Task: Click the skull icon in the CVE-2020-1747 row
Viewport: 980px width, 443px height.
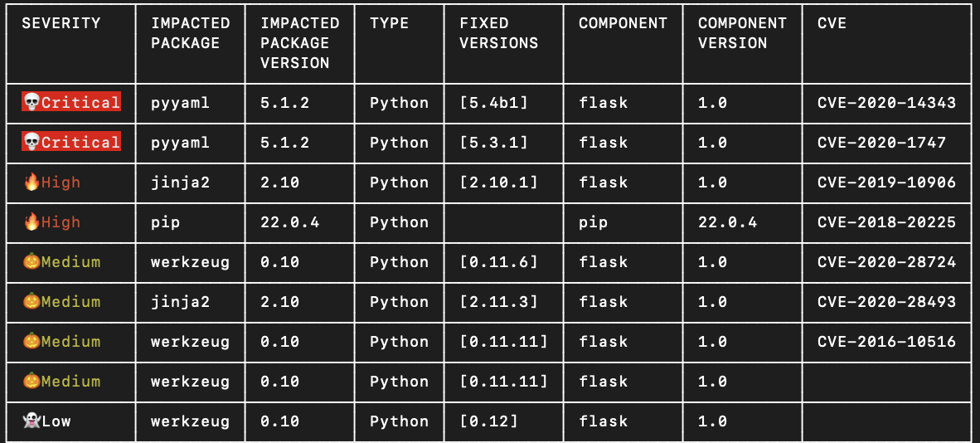Action: point(31,143)
